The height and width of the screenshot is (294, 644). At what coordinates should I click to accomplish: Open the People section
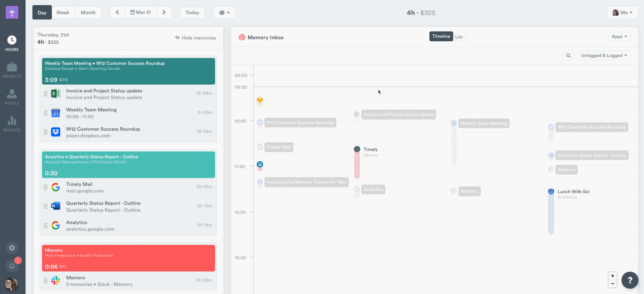click(12, 96)
